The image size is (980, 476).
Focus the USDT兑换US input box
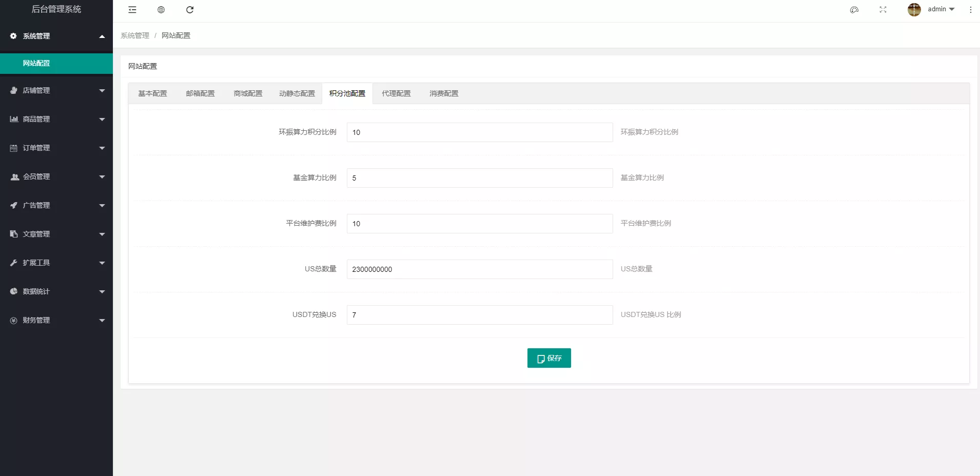click(479, 315)
